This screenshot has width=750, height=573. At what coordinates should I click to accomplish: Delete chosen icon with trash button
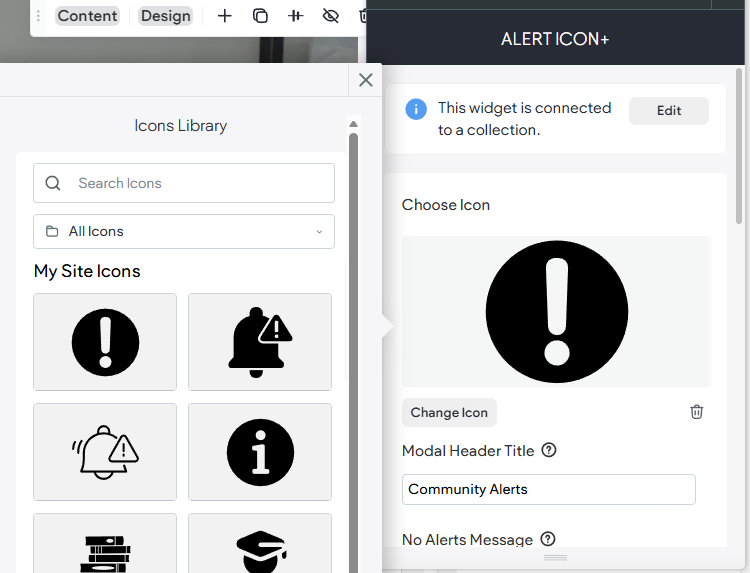[696, 412]
